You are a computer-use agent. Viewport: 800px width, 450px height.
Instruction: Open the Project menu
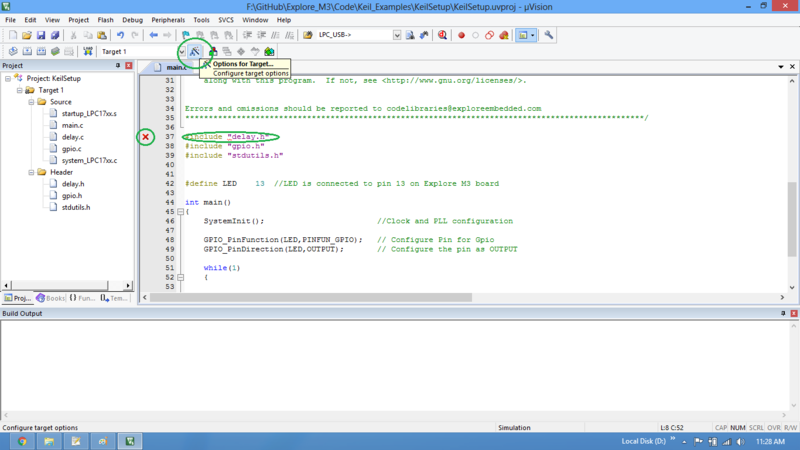(x=79, y=20)
